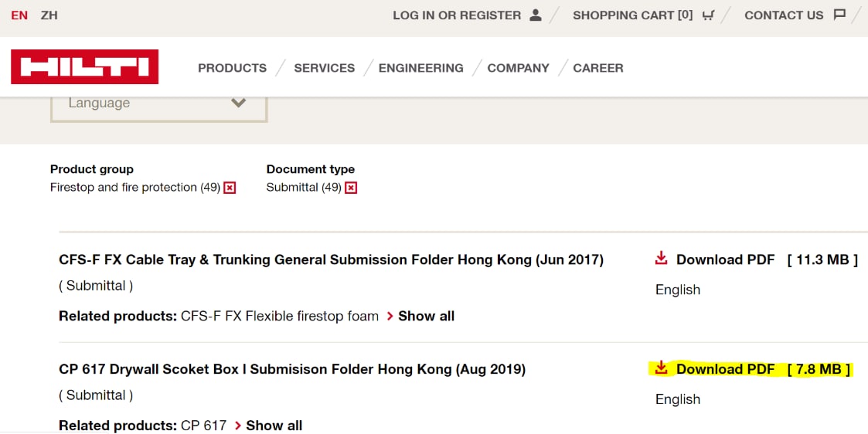This screenshot has width=868, height=434.
Task: Click download icon for CFS-F FX submittal
Action: [661, 258]
